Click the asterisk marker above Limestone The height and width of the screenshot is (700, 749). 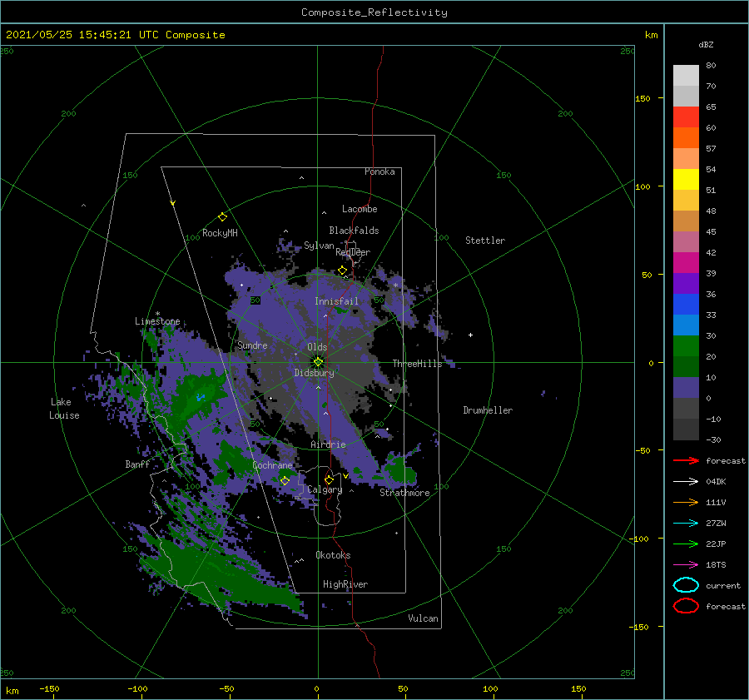click(x=157, y=314)
